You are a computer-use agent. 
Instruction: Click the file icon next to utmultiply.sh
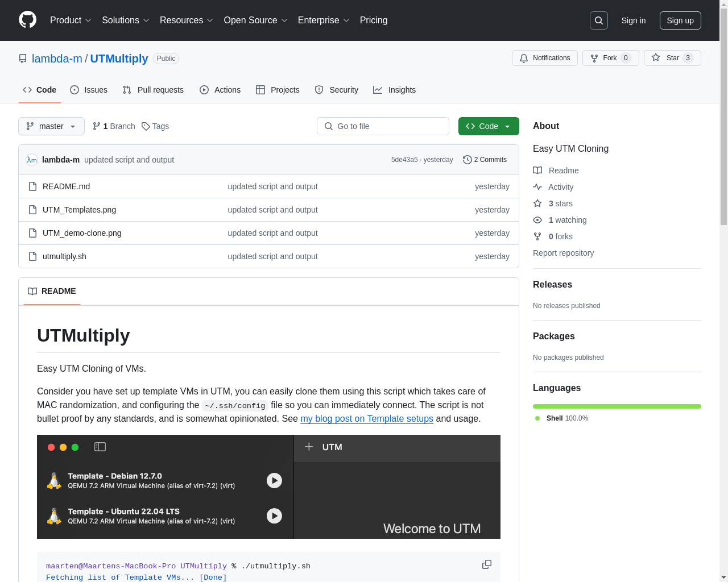point(32,256)
